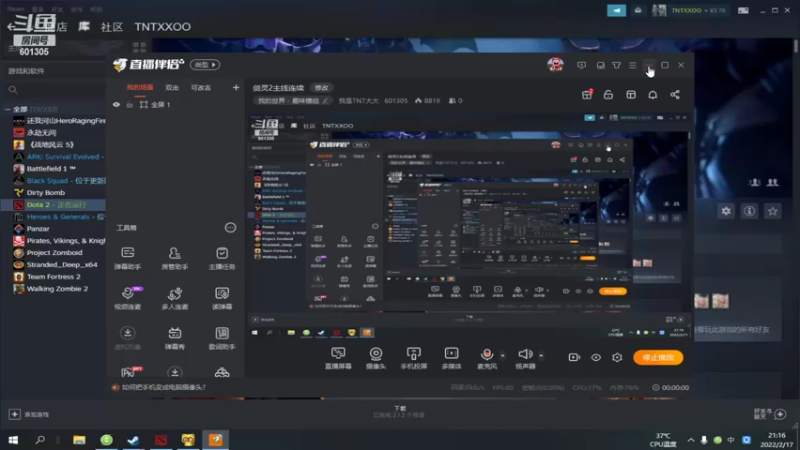Click the orange 停止推流 button
This screenshot has width=800, height=450.
coord(658,357)
